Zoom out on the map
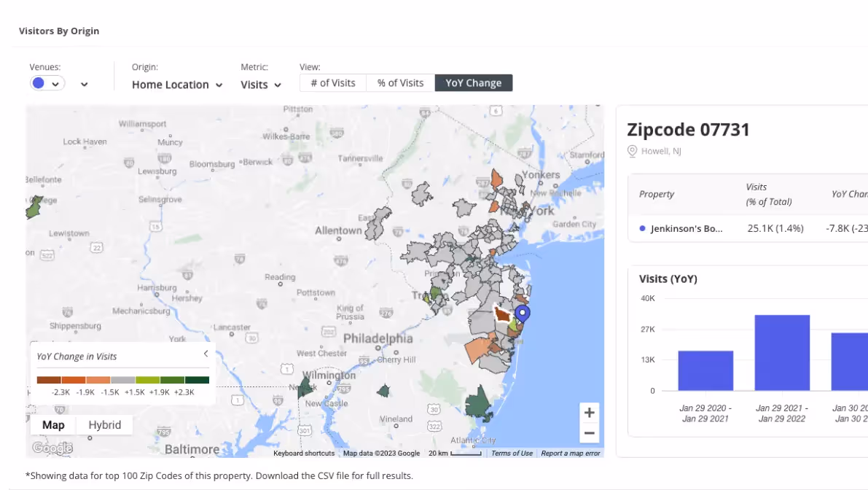 pos(590,433)
